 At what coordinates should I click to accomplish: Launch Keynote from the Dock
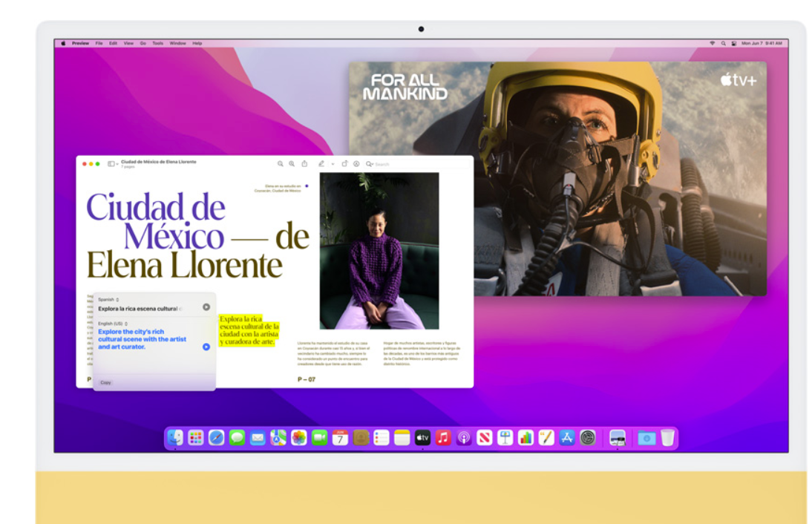click(x=505, y=438)
